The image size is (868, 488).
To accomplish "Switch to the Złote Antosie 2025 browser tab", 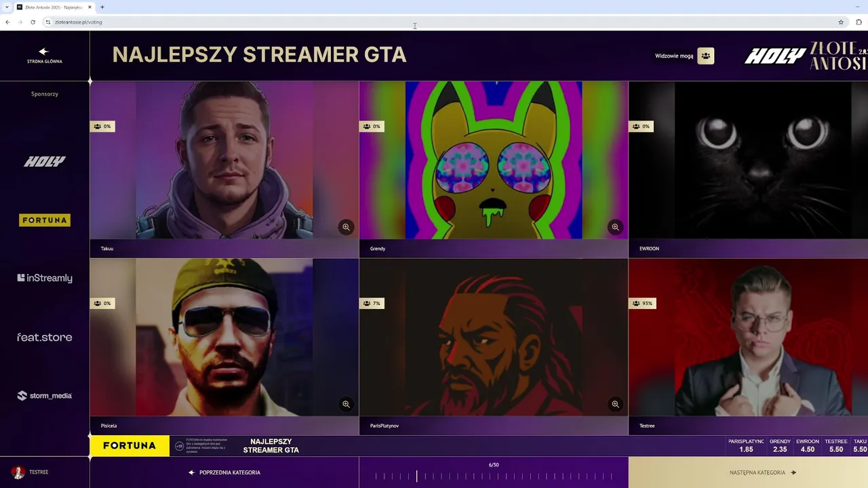I will click(54, 7).
